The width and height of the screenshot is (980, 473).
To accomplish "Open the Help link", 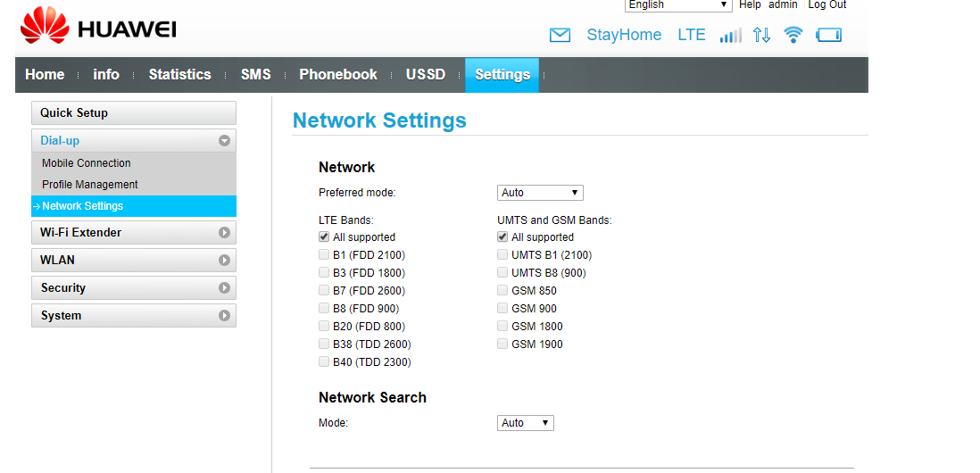I will click(750, 5).
